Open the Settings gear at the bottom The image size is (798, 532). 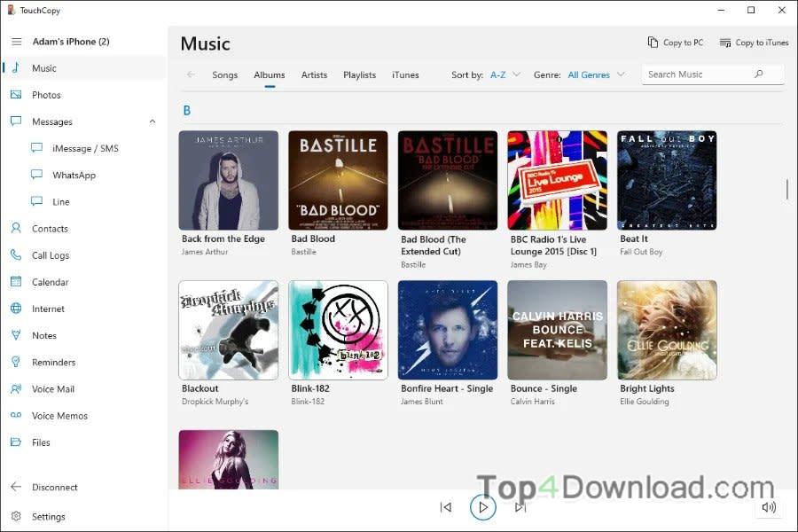click(16, 516)
